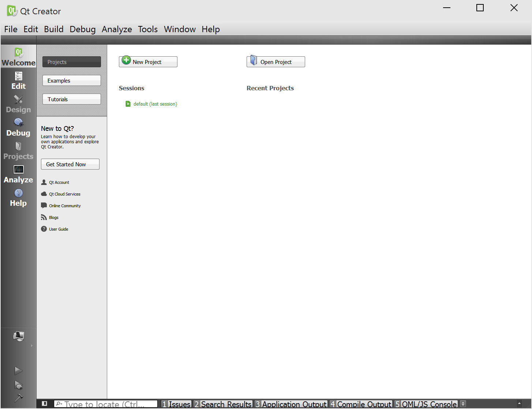Image resolution: width=532 pixels, height=409 pixels.
Task: Create a New Project
Action: [x=148, y=62]
